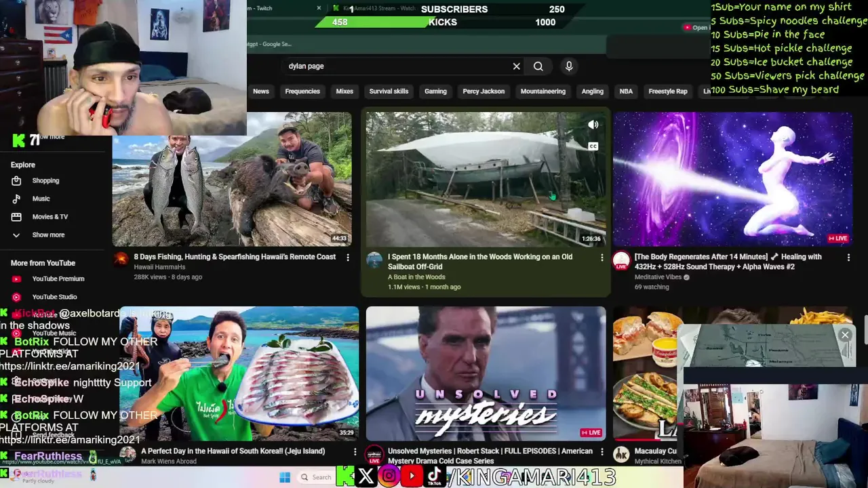Open options menu for Unsolved Mysteries stream
Viewport: 868px width, 488px height.
[601, 451]
